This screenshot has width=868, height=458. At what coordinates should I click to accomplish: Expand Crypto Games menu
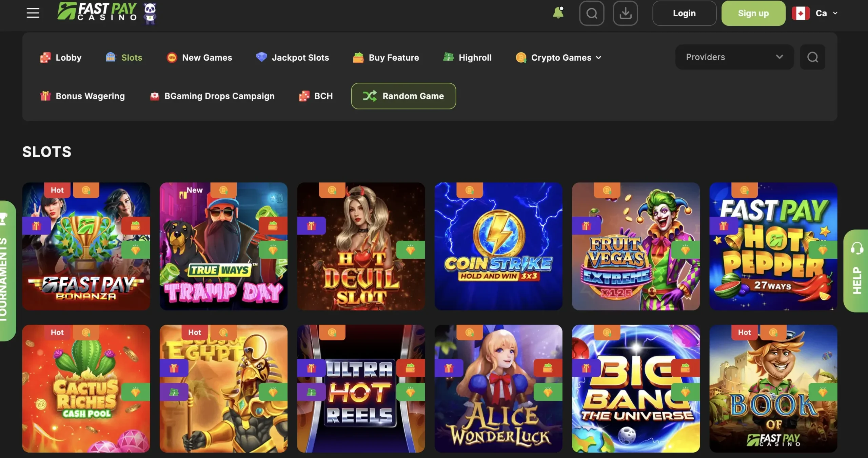[x=558, y=58]
